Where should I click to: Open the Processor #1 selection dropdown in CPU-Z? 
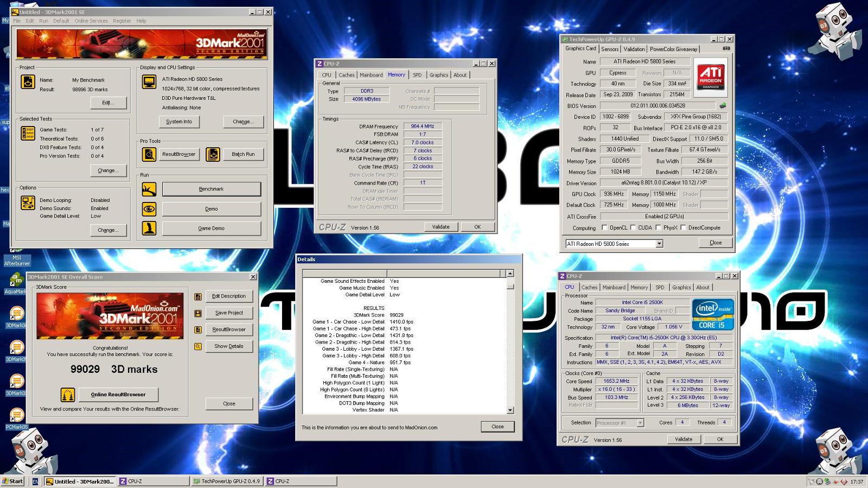[x=640, y=423]
